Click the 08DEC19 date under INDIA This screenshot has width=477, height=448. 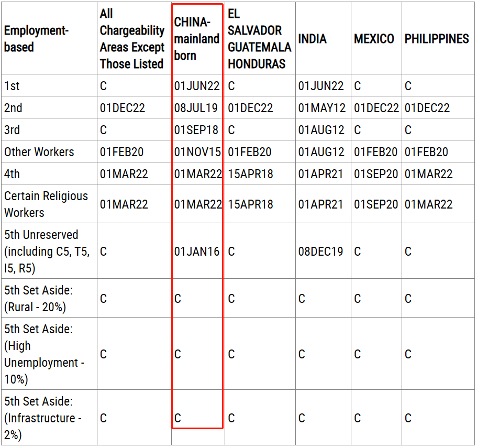point(321,252)
